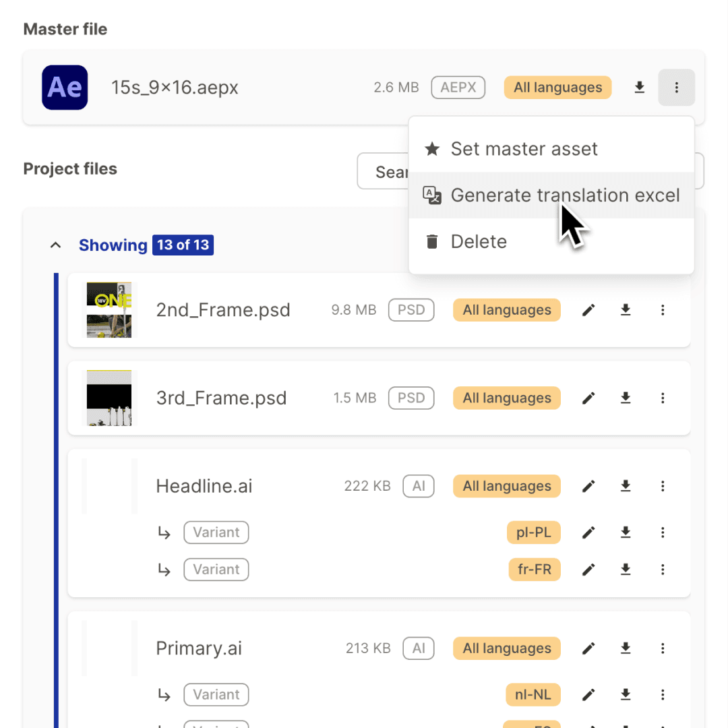The image size is (728, 728).
Task: Open the three-dot dropdown for the pl-PL variant
Action: click(x=663, y=533)
